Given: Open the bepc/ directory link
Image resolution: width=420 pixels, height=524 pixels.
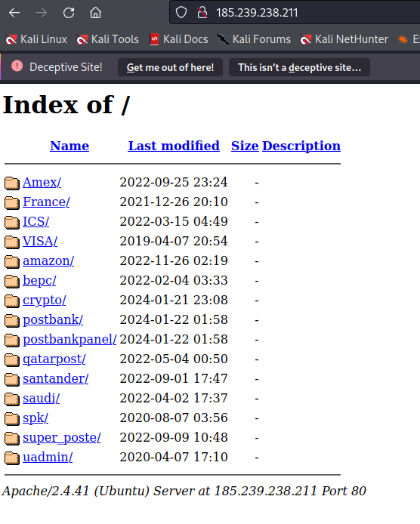Looking at the screenshot, I should [x=39, y=281].
